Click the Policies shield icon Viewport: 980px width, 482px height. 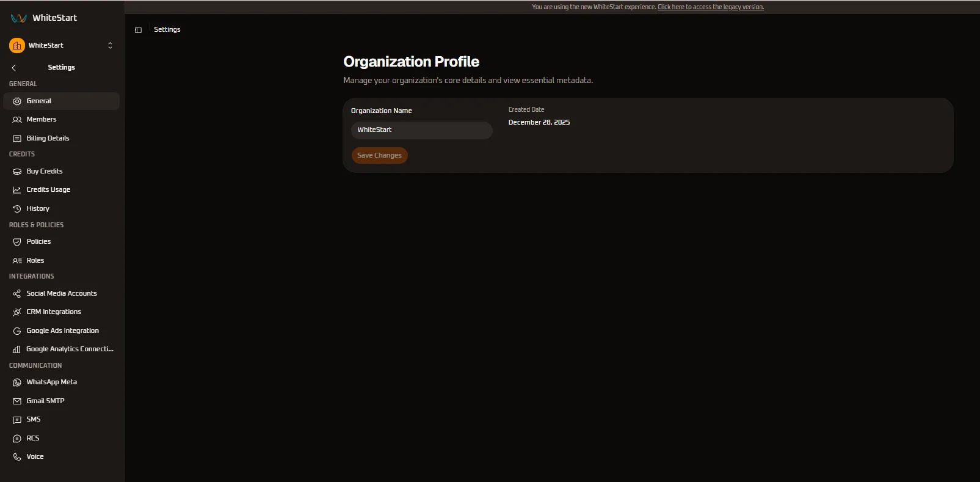tap(17, 242)
